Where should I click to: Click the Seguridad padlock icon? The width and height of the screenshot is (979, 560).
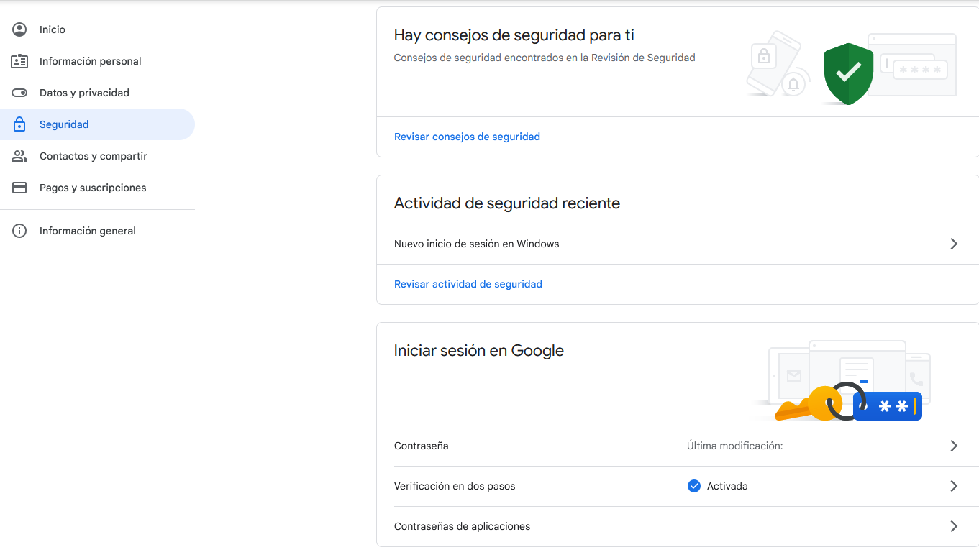point(19,124)
